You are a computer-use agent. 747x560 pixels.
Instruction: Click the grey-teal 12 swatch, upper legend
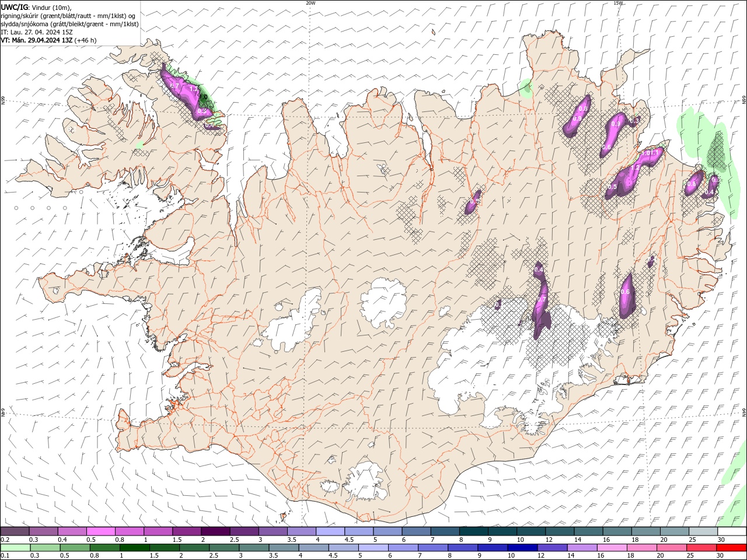559,531
